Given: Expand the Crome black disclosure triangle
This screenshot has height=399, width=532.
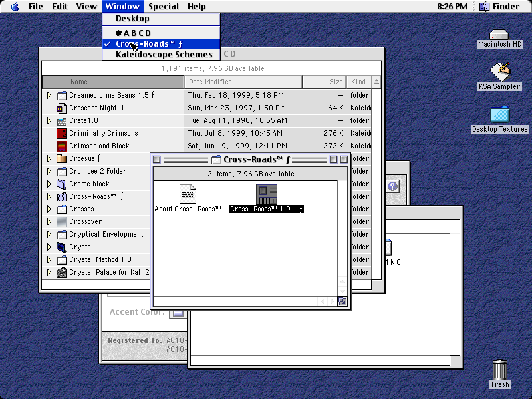Looking at the screenshot, I should 49,184.
